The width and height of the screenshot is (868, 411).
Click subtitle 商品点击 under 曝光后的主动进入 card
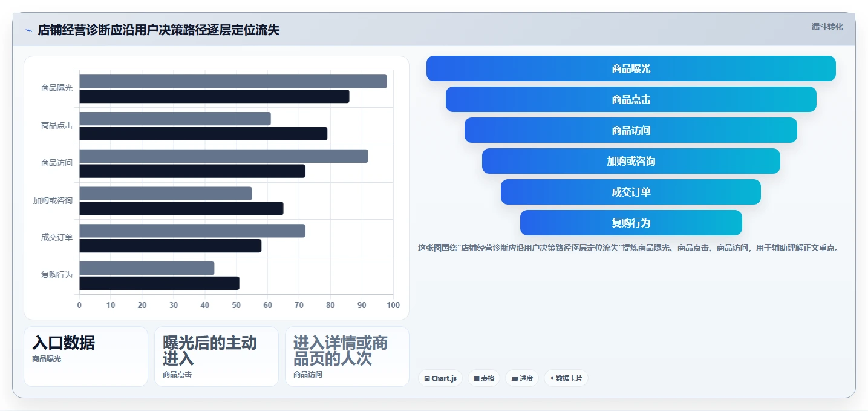pos(177,375)
